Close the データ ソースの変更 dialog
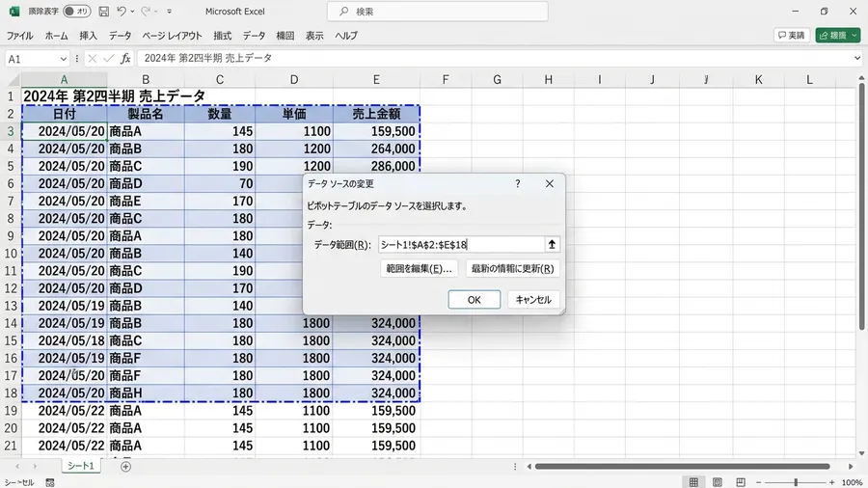The width and height of the screenshot is (868, 488). click(549, 183)
